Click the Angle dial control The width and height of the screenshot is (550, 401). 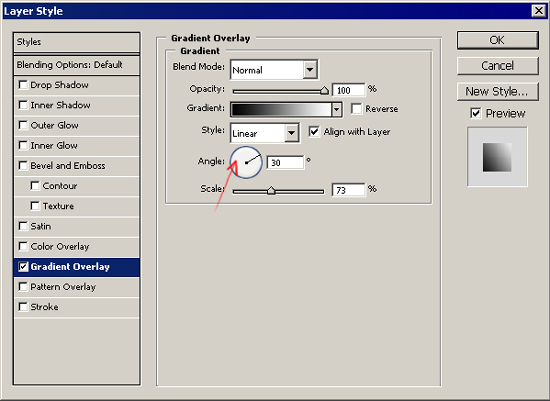point(246,162)
